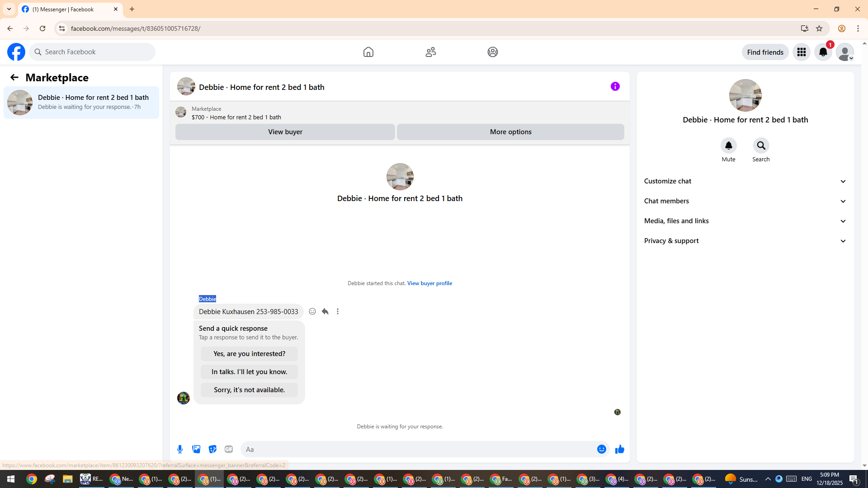868x488 pixels.
Task: Go back in browser history
Action: (10, 28)
